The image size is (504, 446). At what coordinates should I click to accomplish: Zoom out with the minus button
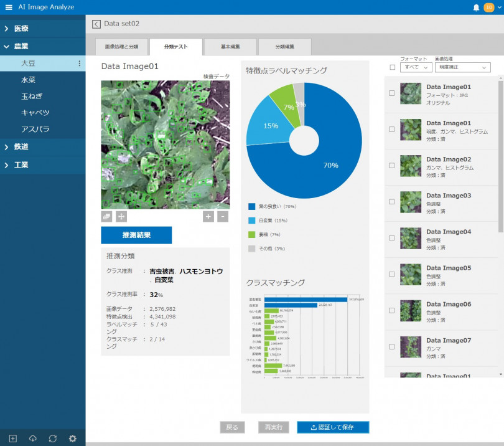(x=223, y=216)
